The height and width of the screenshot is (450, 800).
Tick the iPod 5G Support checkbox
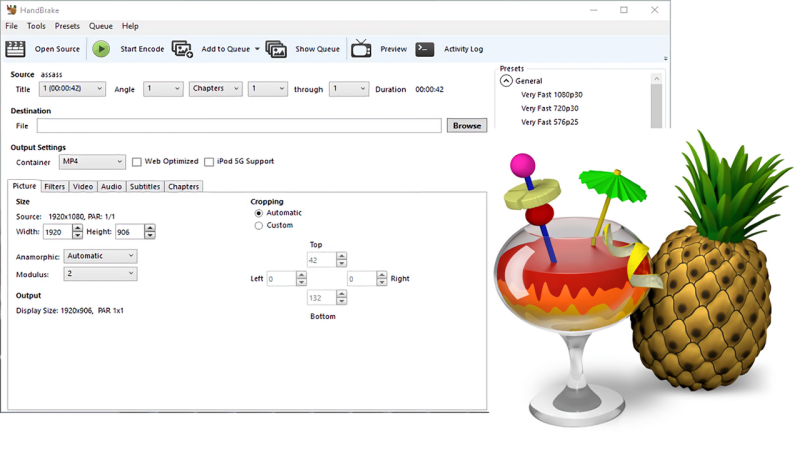[209, 162]
